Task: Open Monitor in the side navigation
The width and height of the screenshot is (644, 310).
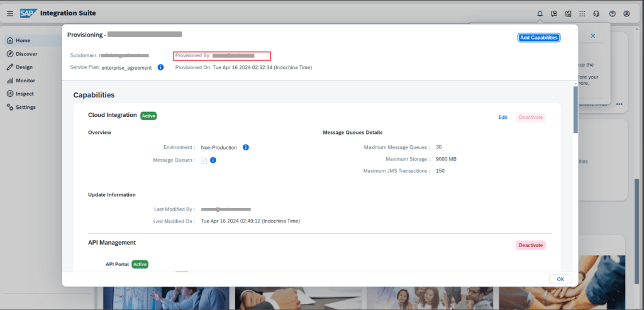Action: pyautogui.click(x=25, y=80)
